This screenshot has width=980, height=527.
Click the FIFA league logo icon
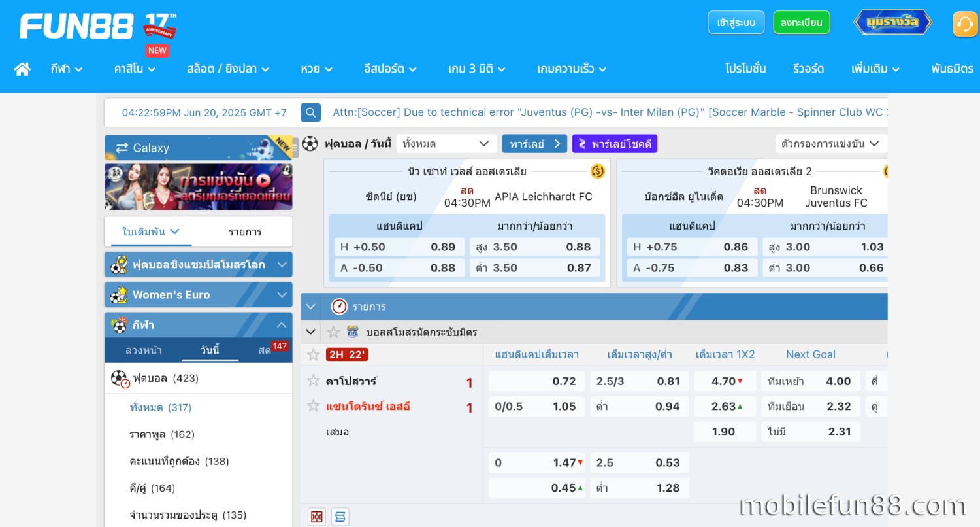353,332
